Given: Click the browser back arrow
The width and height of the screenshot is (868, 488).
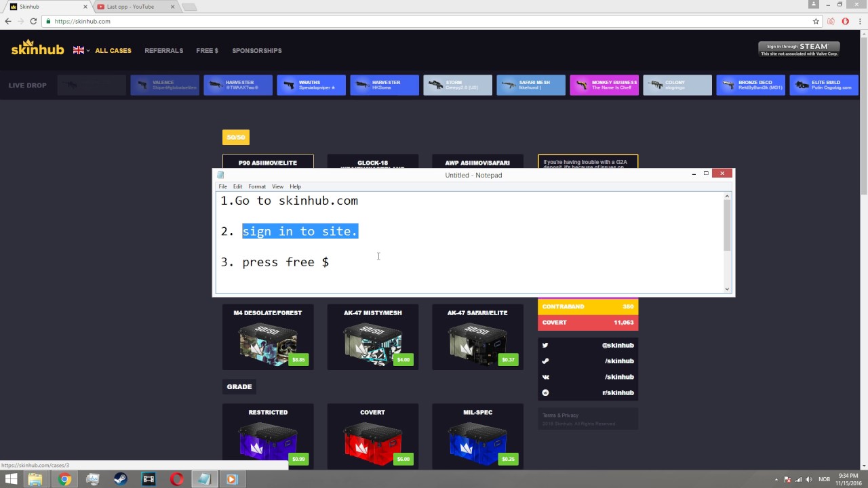Looking at the screenshot, I should [8, 21].
